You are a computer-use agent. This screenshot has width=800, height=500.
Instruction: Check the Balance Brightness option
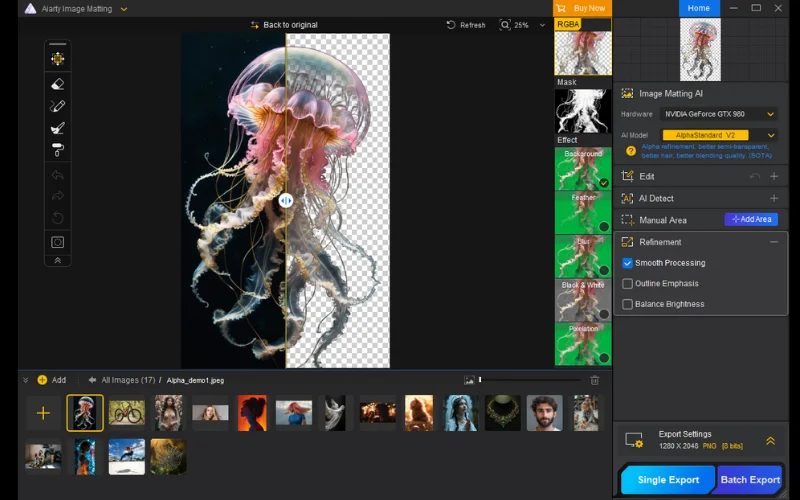point(628,304)
